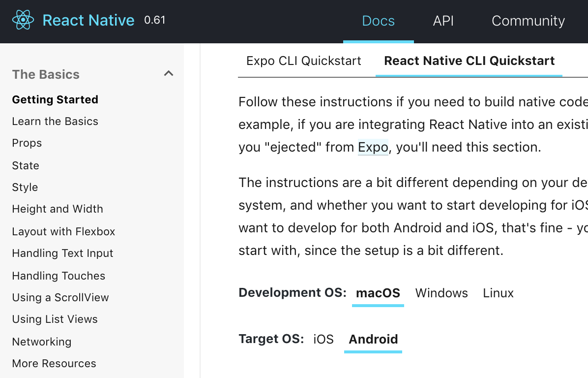Click The Basics section heading

coord(46,74)
